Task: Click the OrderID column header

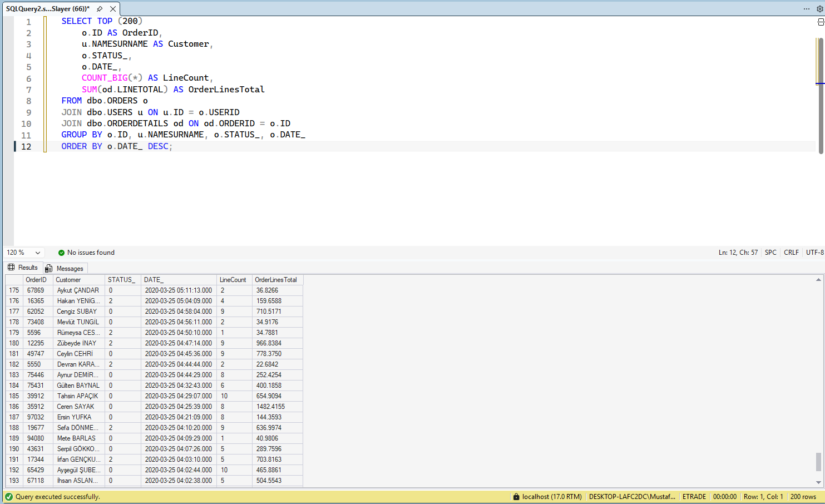Action: [37, 280]
